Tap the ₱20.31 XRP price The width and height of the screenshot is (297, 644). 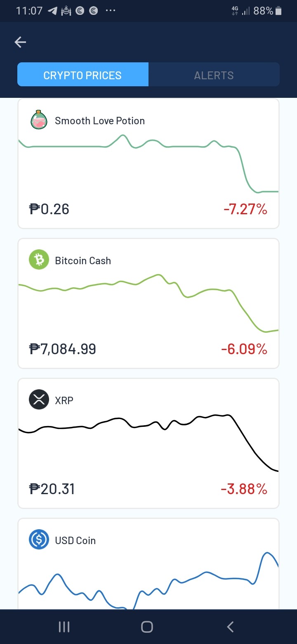[52, 489]
